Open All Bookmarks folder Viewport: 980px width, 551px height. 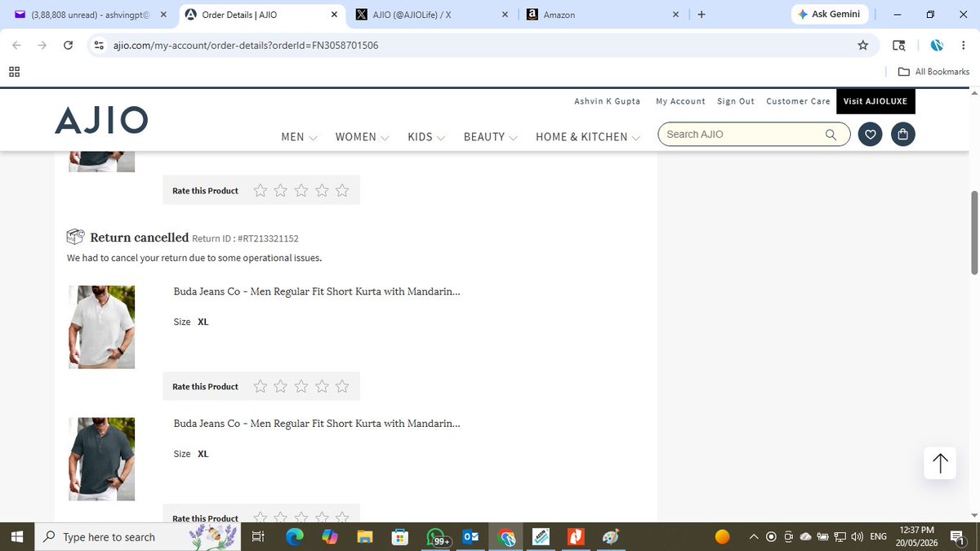point(933,72)
